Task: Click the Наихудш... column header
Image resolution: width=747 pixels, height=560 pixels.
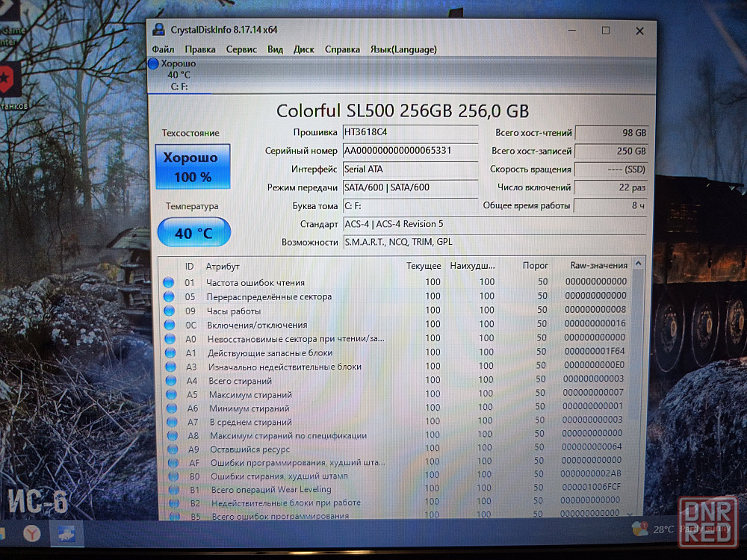Action: [x=472, y=266]
